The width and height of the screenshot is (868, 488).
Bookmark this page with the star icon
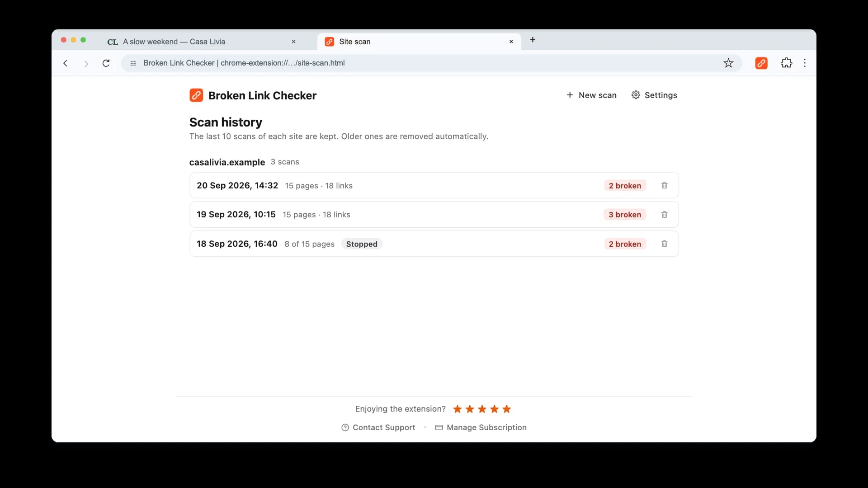728,63
